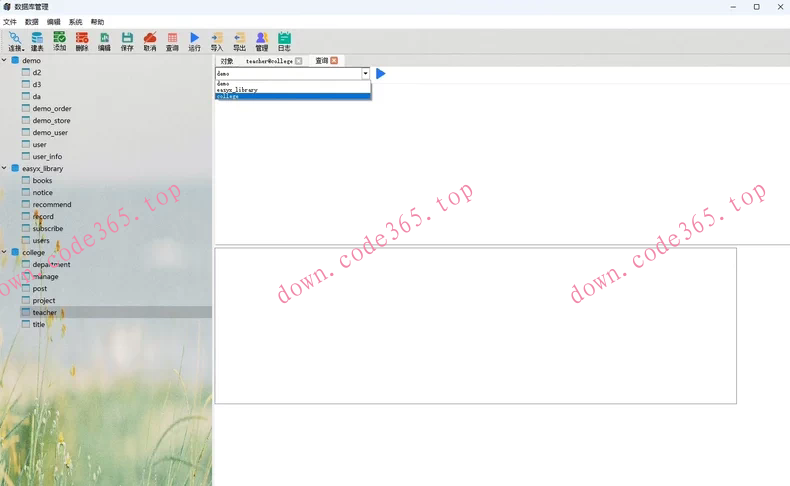Choose college in the dropdown list
This screenshot has width=790, height=486.
[293, 96]
